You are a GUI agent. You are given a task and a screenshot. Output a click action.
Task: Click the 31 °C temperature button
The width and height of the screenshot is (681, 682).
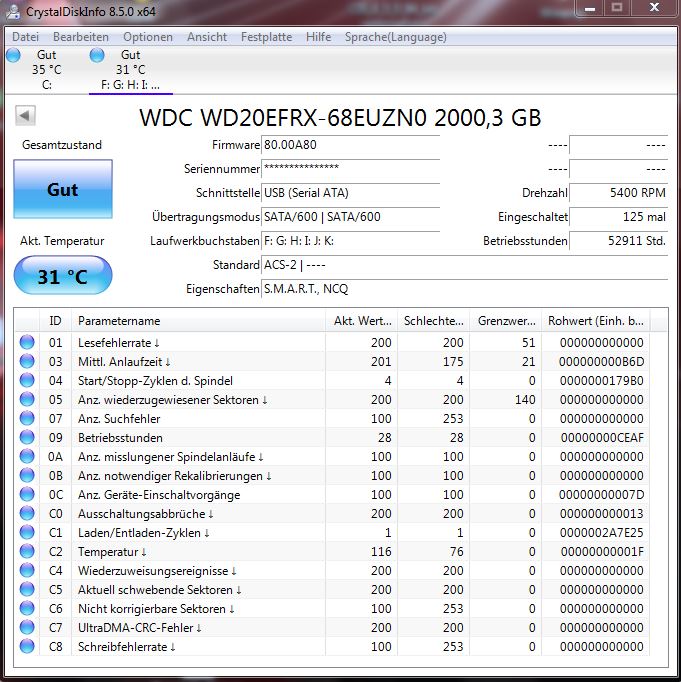(63, 276)
